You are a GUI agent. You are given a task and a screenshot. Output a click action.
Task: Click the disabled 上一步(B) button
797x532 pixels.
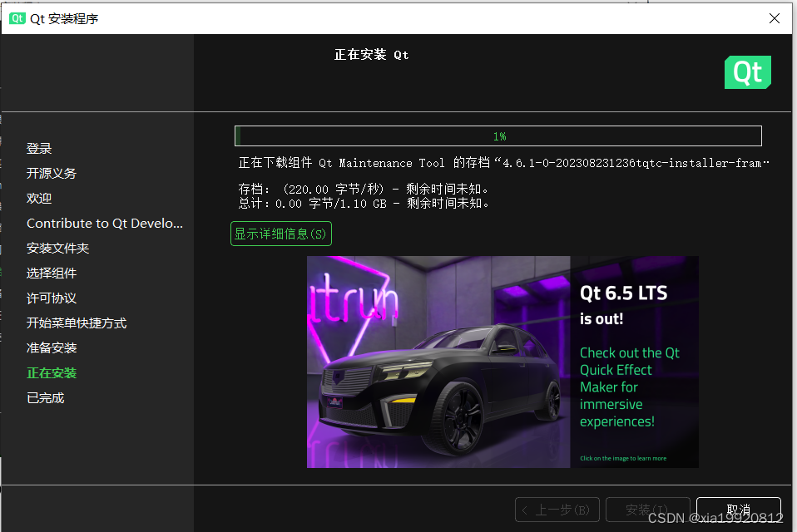coord(557,510)
